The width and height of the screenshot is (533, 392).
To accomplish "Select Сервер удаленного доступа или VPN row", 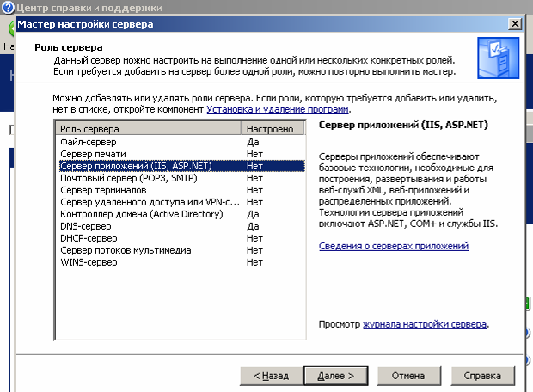I will tap(182, 202).
